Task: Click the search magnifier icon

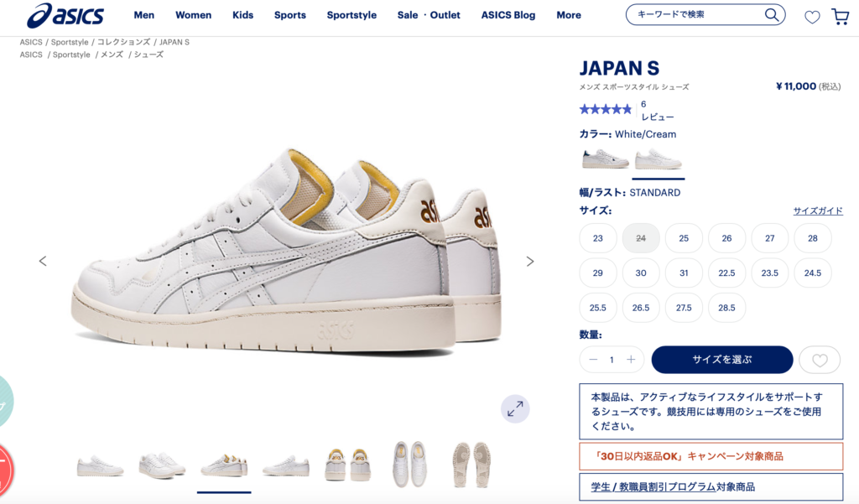Action: pyautogui.click(x=772, y=15)
